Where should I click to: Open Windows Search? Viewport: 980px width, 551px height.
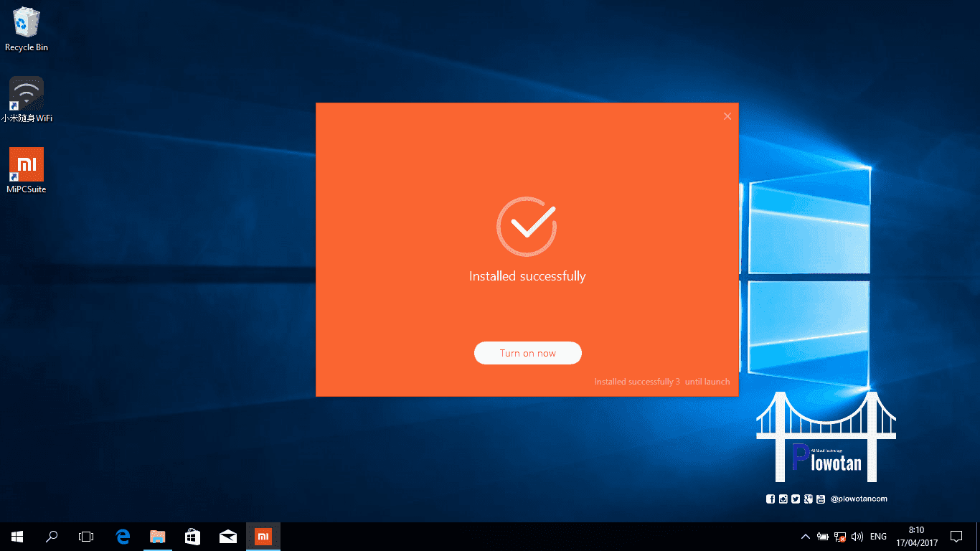tap(51, 536)
